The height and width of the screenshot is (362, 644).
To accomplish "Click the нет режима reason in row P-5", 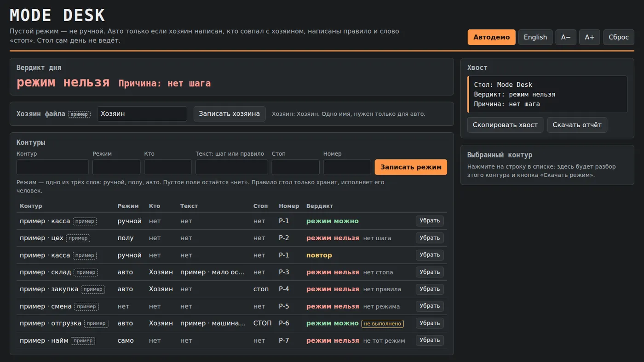I will pos(381,306).
